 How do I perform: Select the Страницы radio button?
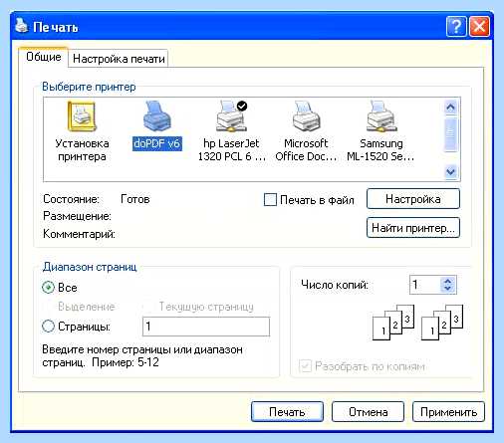(48, 327)
